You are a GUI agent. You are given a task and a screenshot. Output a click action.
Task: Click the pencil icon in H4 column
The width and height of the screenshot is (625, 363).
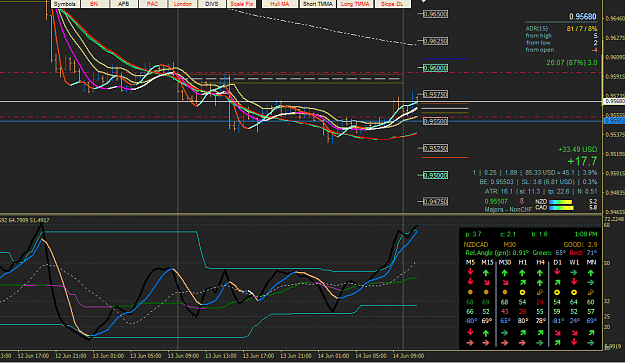(540, 292)
